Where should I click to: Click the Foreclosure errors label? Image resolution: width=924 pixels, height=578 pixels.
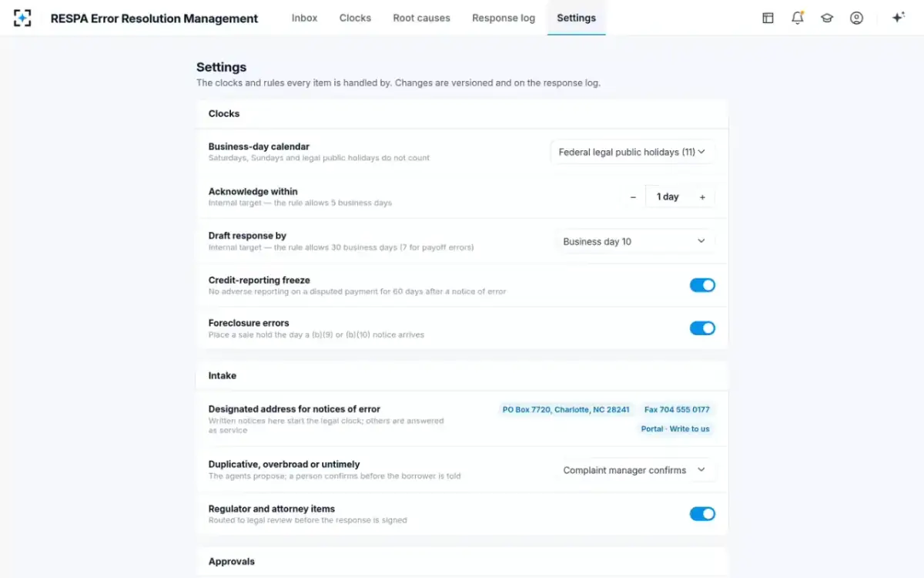tap(249, 324)
